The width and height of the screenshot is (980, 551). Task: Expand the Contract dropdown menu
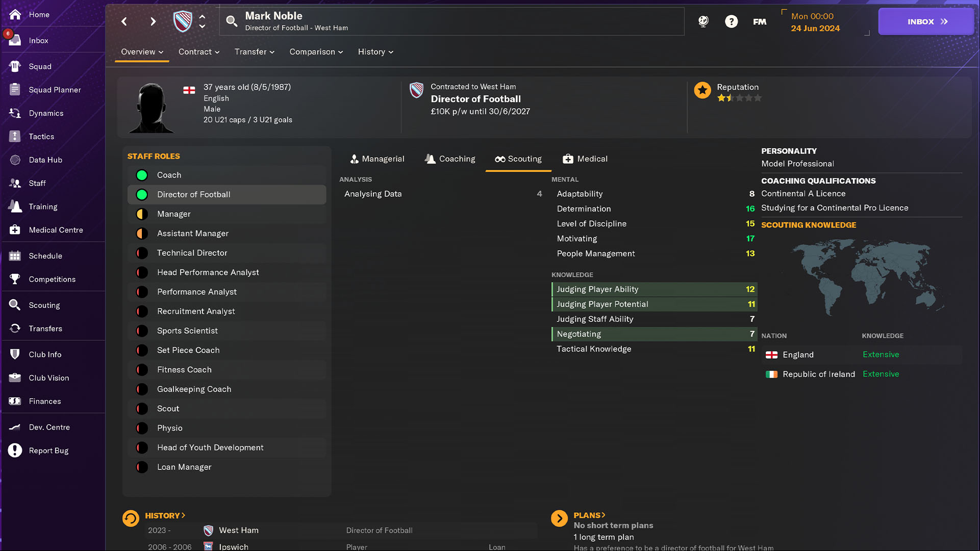click(x=199, y=51)
